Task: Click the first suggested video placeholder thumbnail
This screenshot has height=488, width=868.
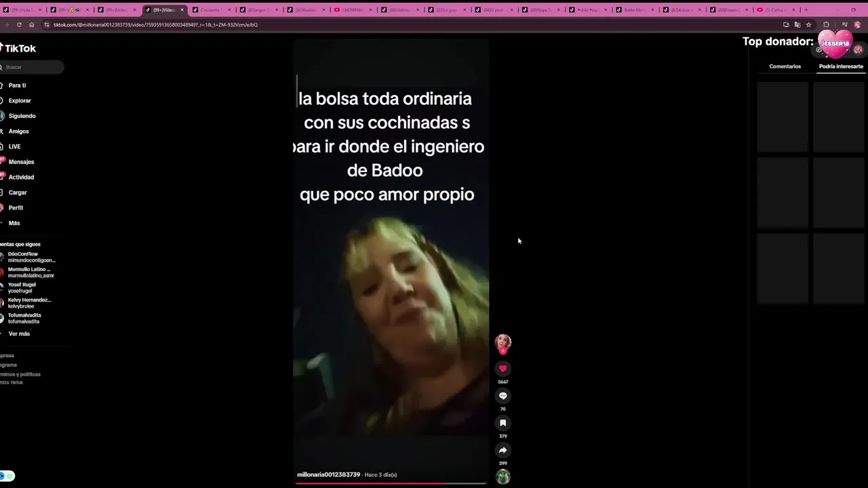Action: (783, 117)
